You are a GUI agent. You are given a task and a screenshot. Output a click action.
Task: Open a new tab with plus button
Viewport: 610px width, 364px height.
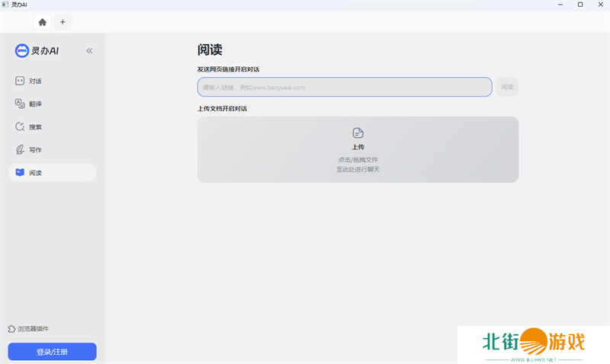[63, 22]
